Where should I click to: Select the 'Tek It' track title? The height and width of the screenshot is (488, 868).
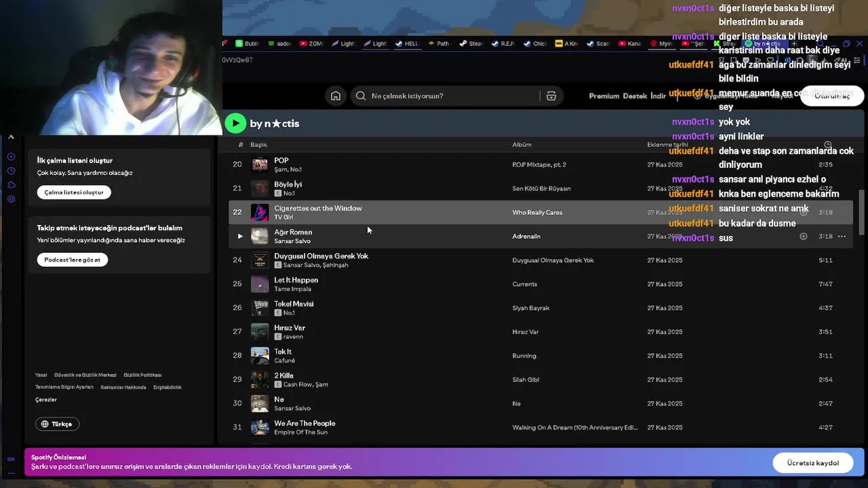(x=283, y=352)
